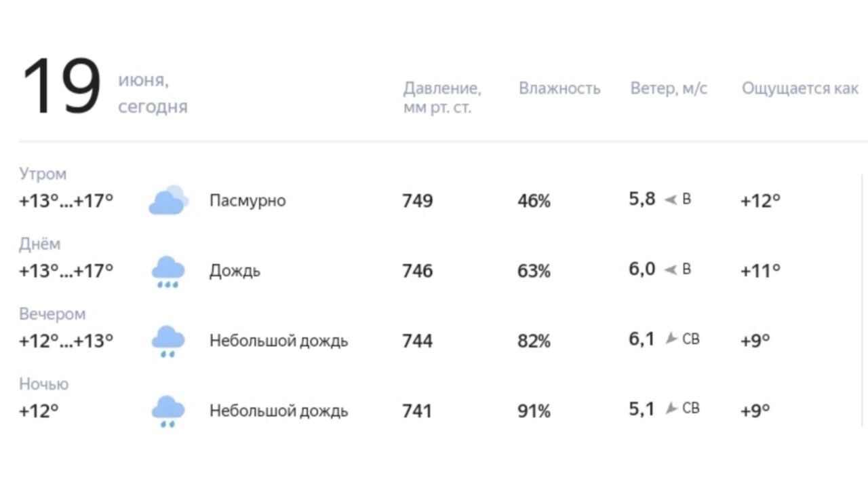868x488 pixels.
Task: Click the cloudy icon for morning forecast
Action: tap(168, 200)
